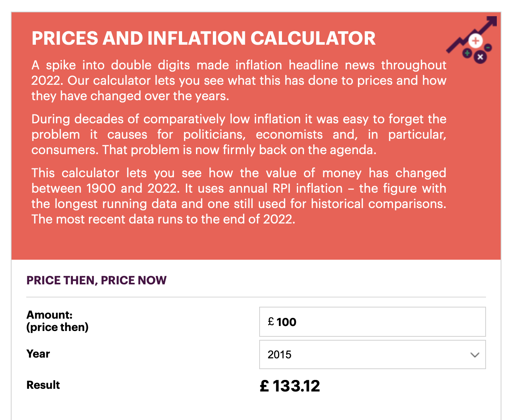This screenshot has width=513, height=420.
Task: Click the Amount (price then) label
Action: (x=57, y=321)
